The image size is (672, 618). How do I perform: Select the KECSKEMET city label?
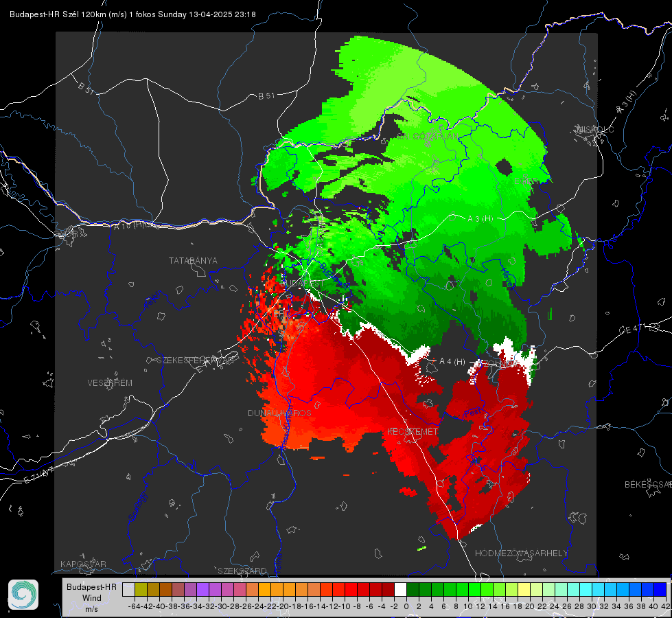click(413, 431)
